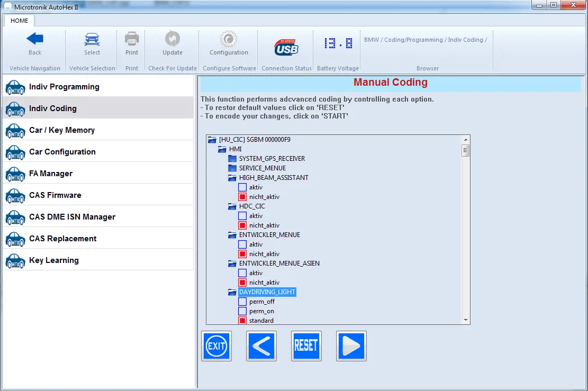This screenshot has width=588, height=391.
Task: Click the FA Manager car icon
Action: click(x=15, y=174)
